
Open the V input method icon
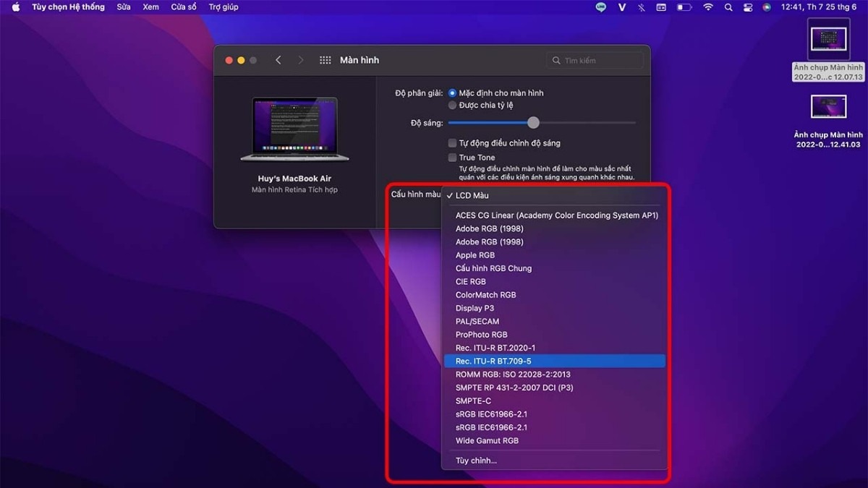point(622,7)
